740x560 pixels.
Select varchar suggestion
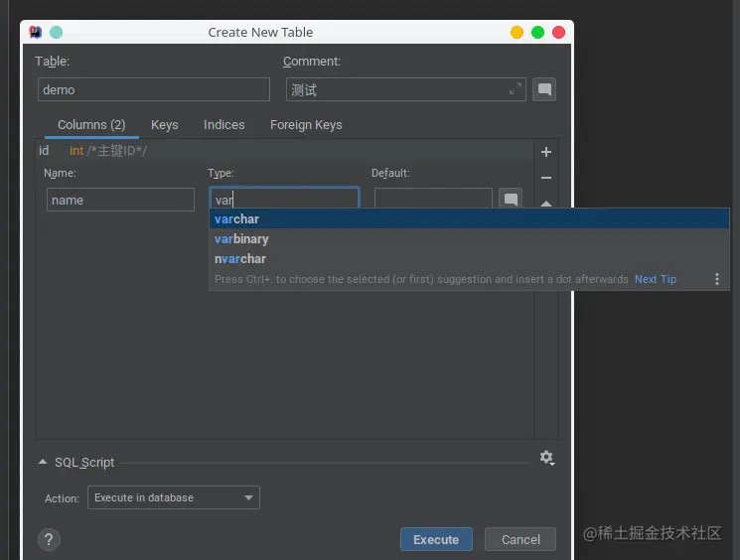469,218
